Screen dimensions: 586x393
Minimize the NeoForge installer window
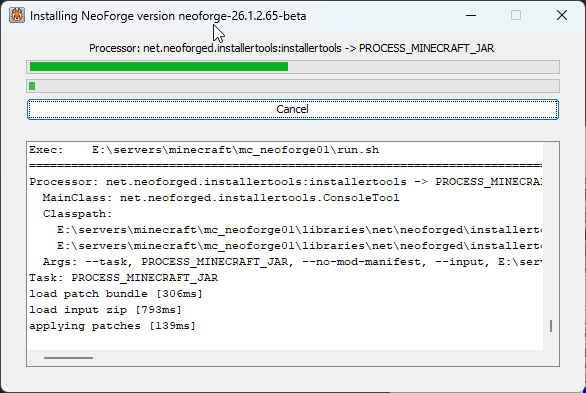click(471, 15)
